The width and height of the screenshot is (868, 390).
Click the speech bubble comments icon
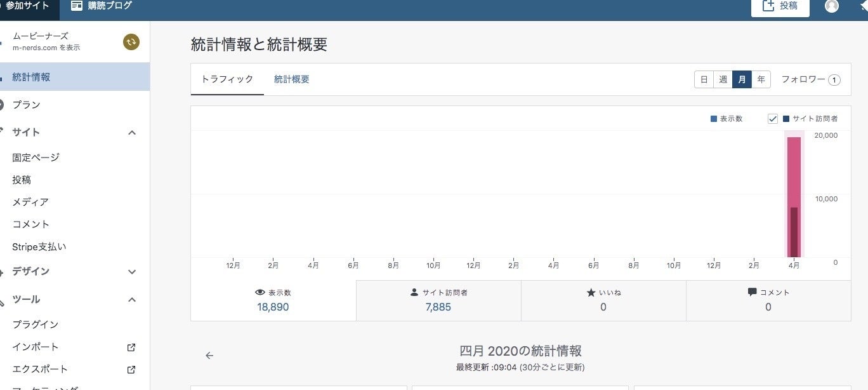pyautogui.click(x=752, y=292)
